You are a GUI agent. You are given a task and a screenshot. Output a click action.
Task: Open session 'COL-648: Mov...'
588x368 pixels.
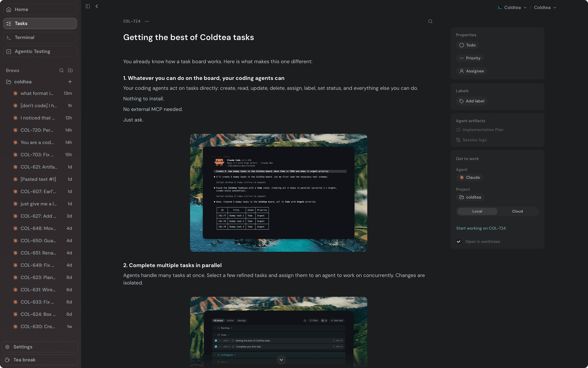pos(43,228)
